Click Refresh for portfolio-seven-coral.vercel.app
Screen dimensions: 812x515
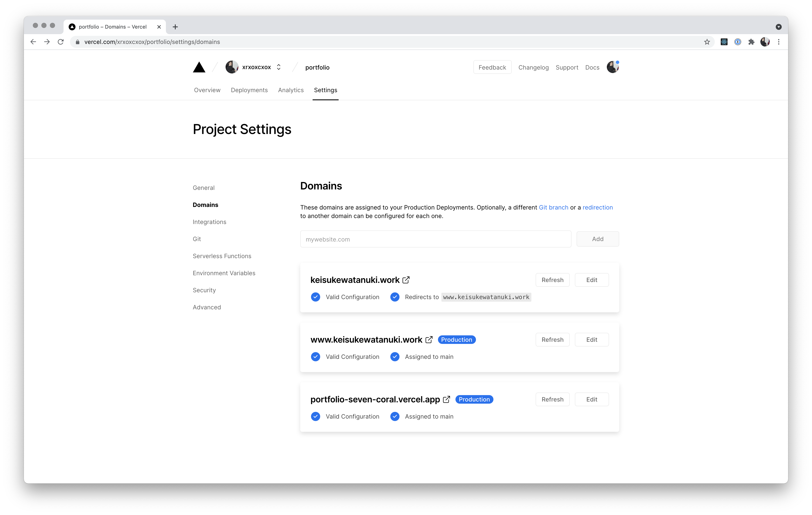pyautogui.click(x=552, y=399)
